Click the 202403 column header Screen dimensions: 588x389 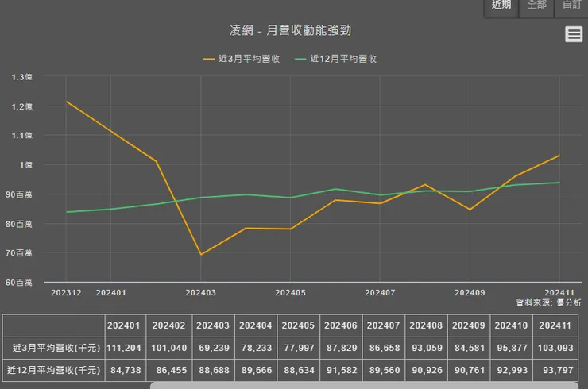coord(213,325)
